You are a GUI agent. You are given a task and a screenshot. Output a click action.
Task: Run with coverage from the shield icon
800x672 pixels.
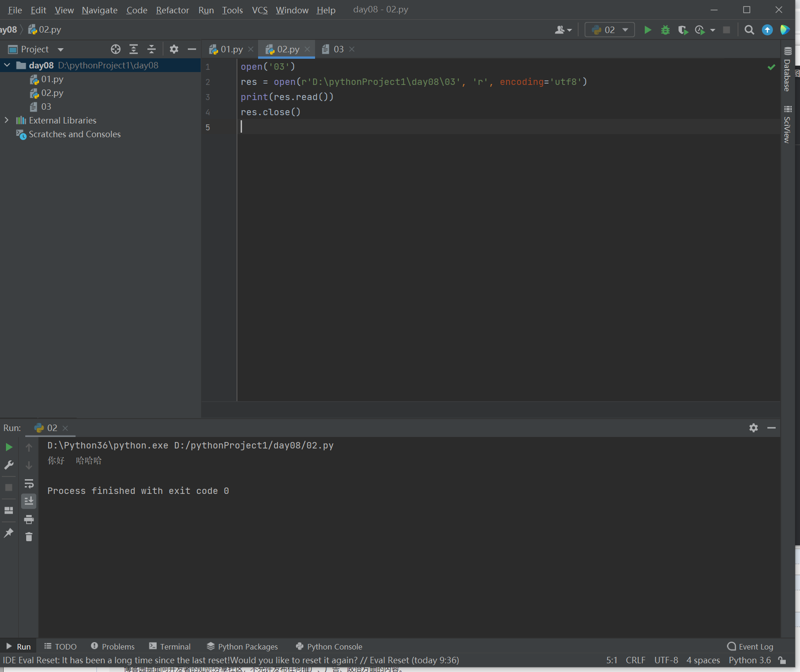click(682, 30)
